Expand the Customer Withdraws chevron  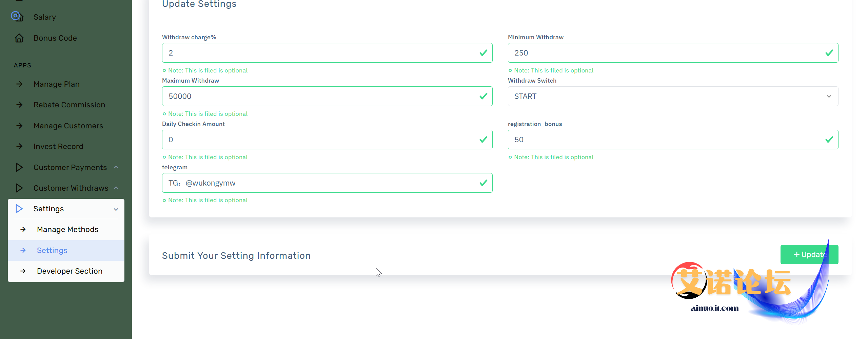tap(116, 188)
